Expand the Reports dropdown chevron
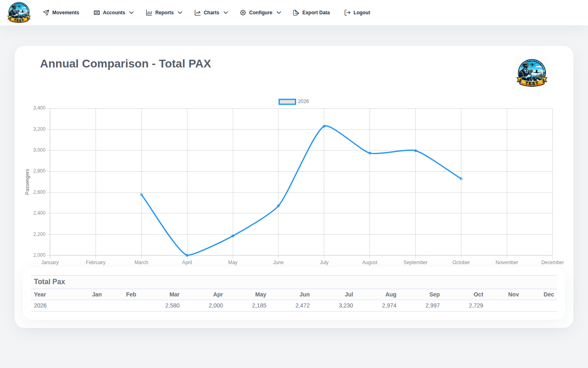This screenshot has height=368, width=588. [x=180, y=13]
